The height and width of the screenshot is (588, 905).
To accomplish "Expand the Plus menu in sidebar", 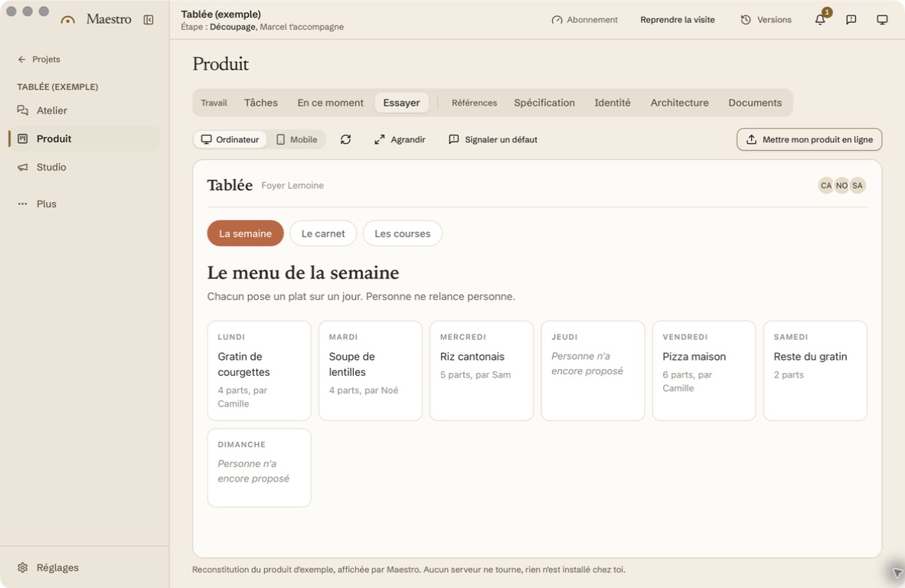I will 84,204.
